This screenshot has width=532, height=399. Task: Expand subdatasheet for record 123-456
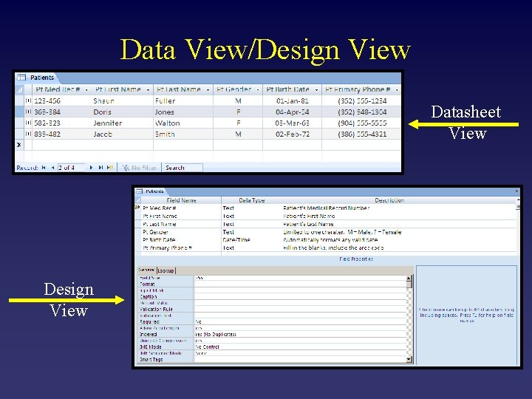[x=29, y=100]
